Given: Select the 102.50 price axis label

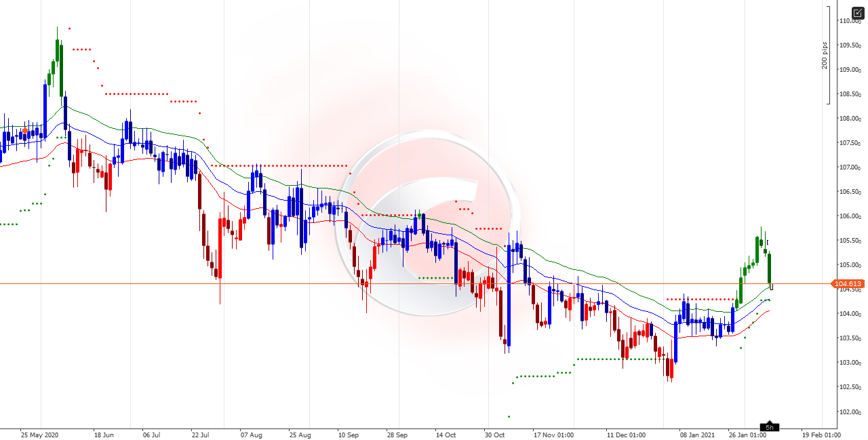Looking at the screenshot, I should coord(851,387).
